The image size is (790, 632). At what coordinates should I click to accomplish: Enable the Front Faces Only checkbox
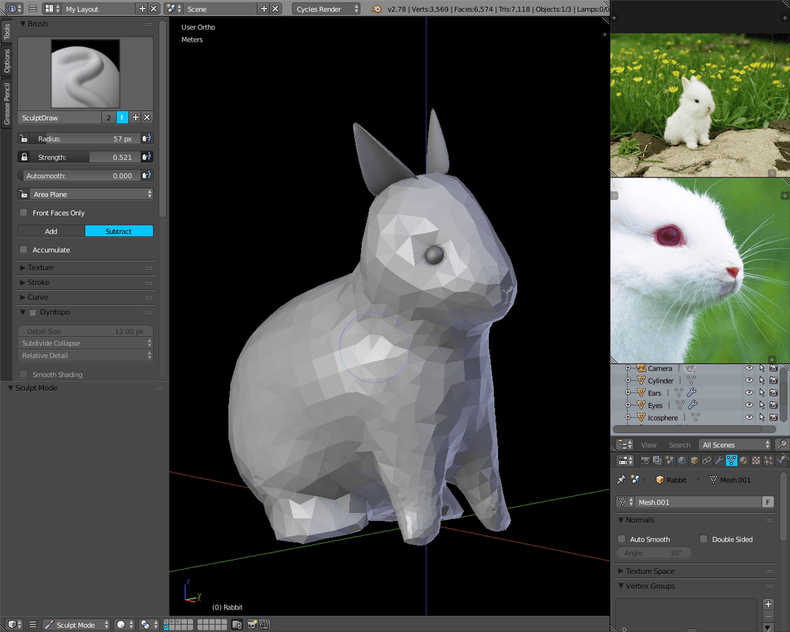(x=24, y=213)
